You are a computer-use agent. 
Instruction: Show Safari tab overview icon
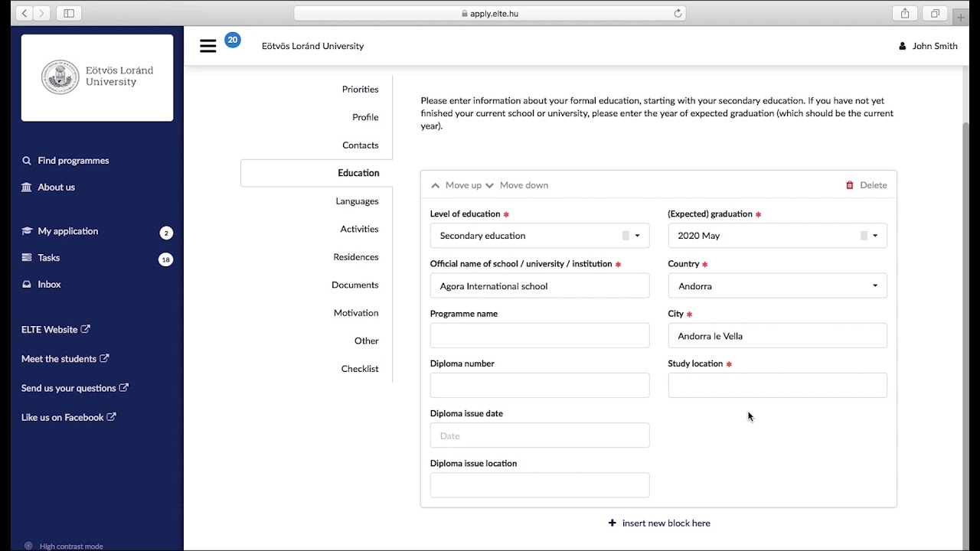pyautogui.click(x=935, y=13)
